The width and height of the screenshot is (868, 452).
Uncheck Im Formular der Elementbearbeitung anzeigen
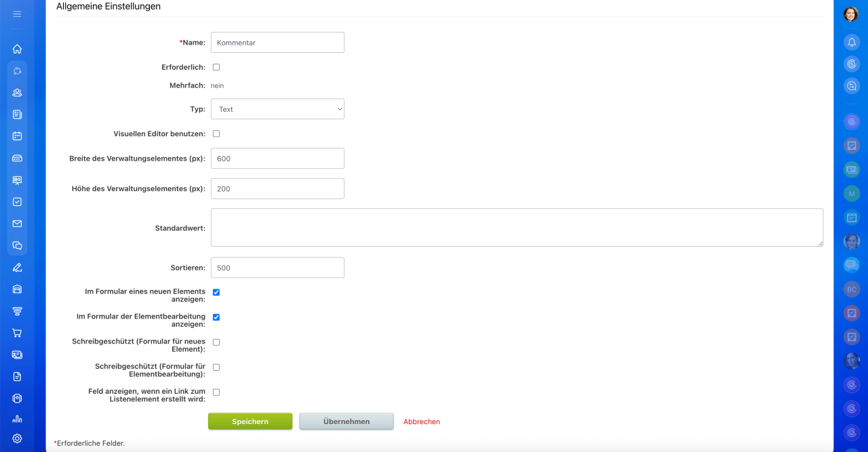coord(216,317)
